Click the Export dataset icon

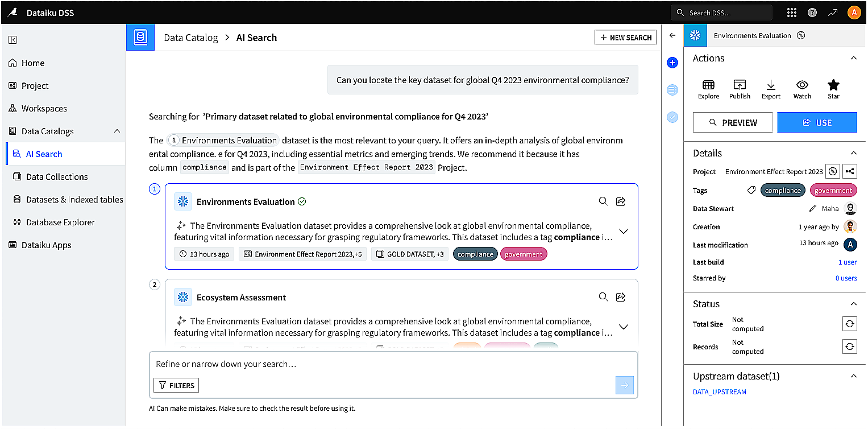pyautogui.click(x=771, y=89)
